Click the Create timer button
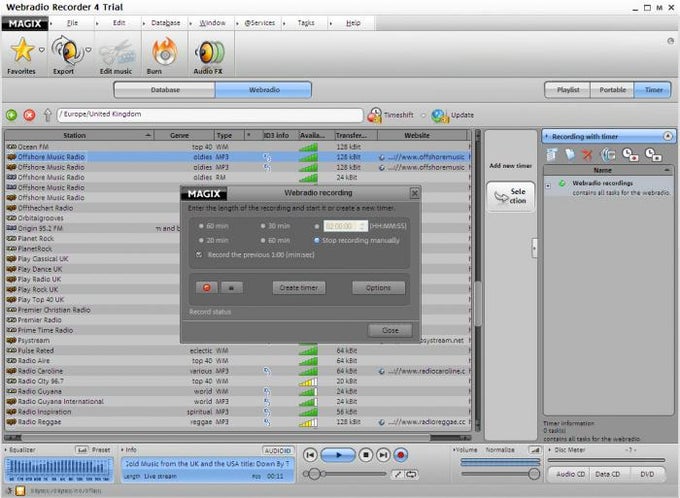The width and height of the screenshot is (680, 498). tap(299, 288)
